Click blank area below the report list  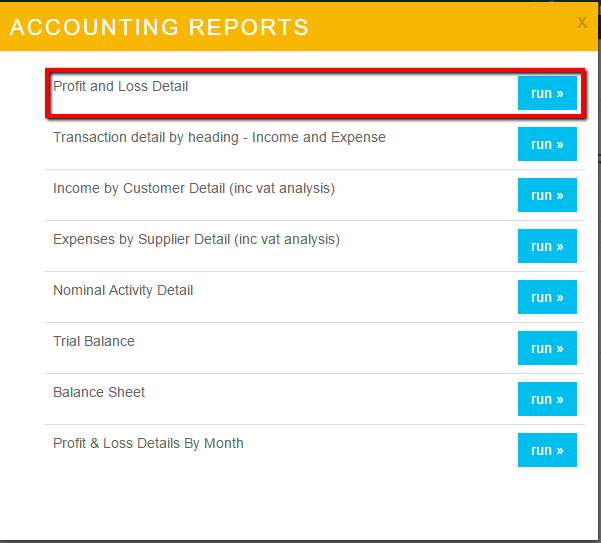coord(300,505)
